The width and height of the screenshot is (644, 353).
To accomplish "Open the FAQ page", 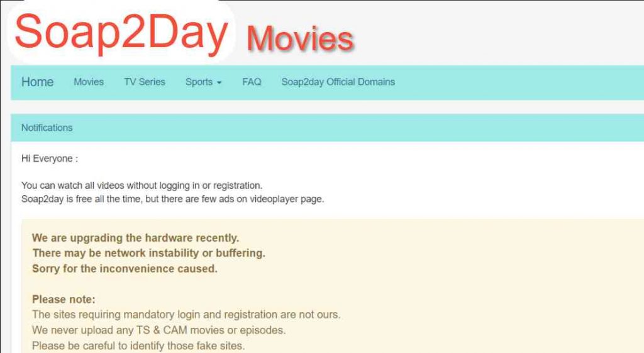I will click(252, 82).
